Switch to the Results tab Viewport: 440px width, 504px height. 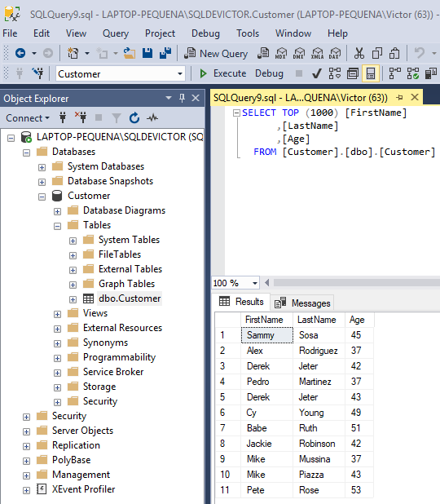pyautogui.click(x=241, y=302)
